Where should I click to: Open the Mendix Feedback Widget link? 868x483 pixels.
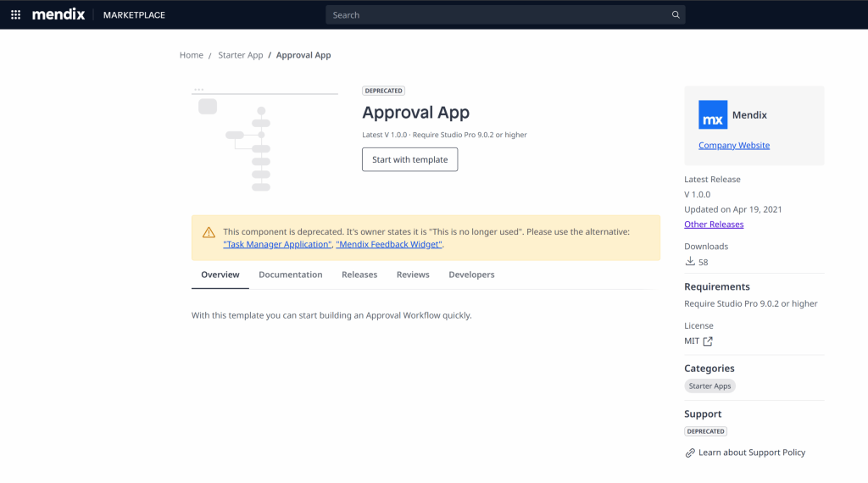(389, 244)
